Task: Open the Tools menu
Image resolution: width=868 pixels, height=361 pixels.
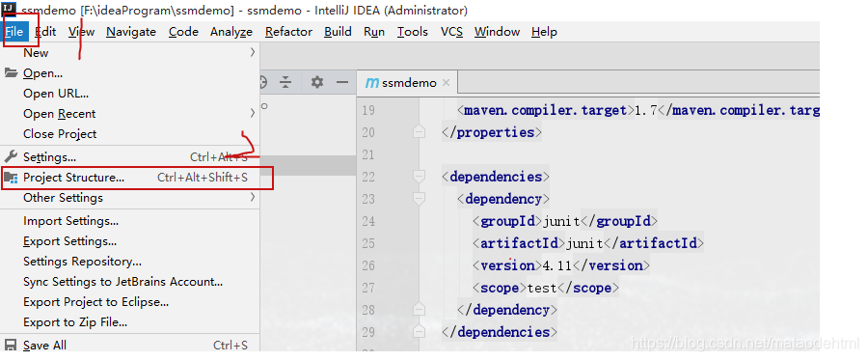Action: [x=413, y=32]
